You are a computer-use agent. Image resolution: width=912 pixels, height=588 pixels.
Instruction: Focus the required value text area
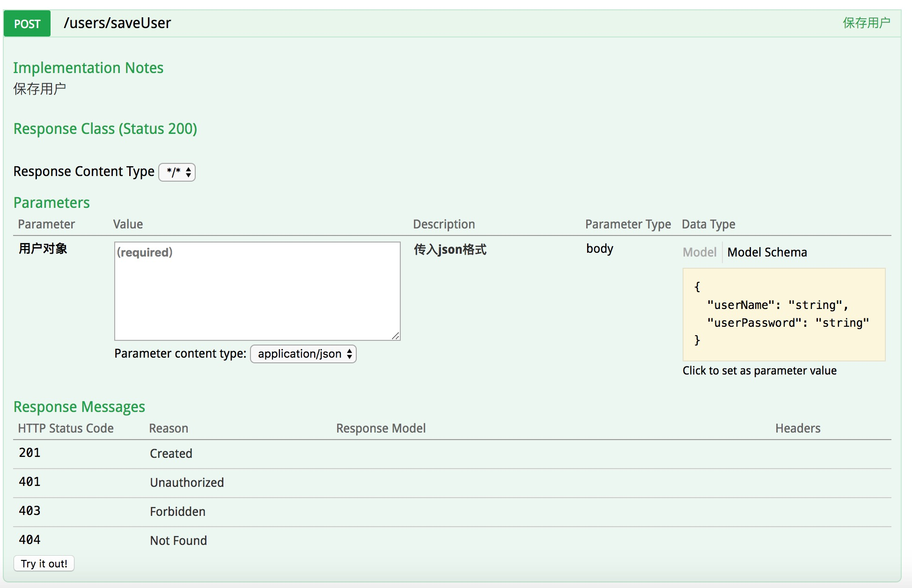(257, 291)
